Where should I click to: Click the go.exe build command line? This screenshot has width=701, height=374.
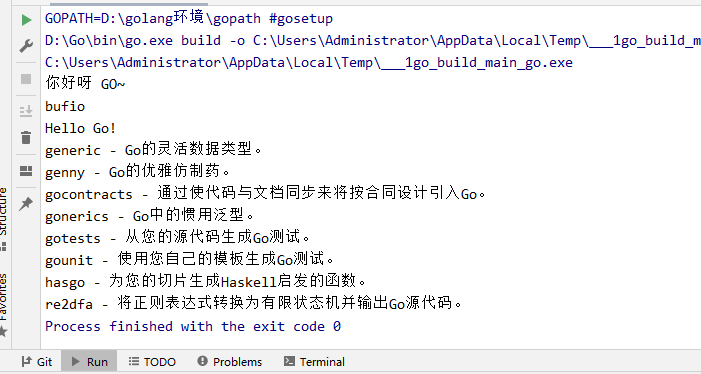373,41
